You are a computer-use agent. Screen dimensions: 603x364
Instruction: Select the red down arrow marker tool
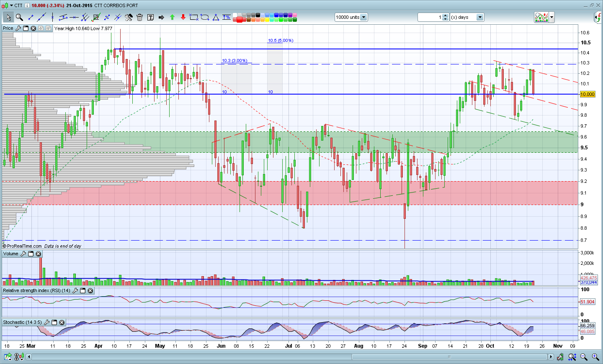[x=183, y=17]
